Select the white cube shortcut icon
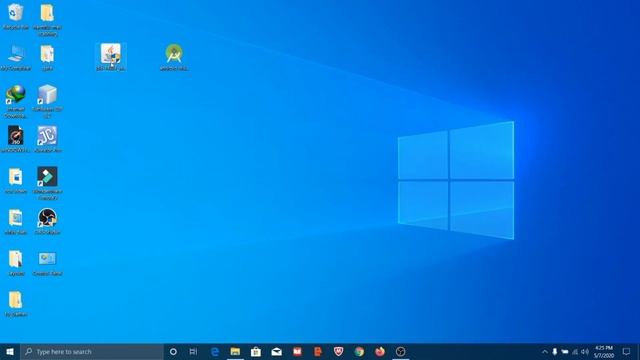Image resolution: width=640 pixels, height=360 pixels. [x=47, y=101]
